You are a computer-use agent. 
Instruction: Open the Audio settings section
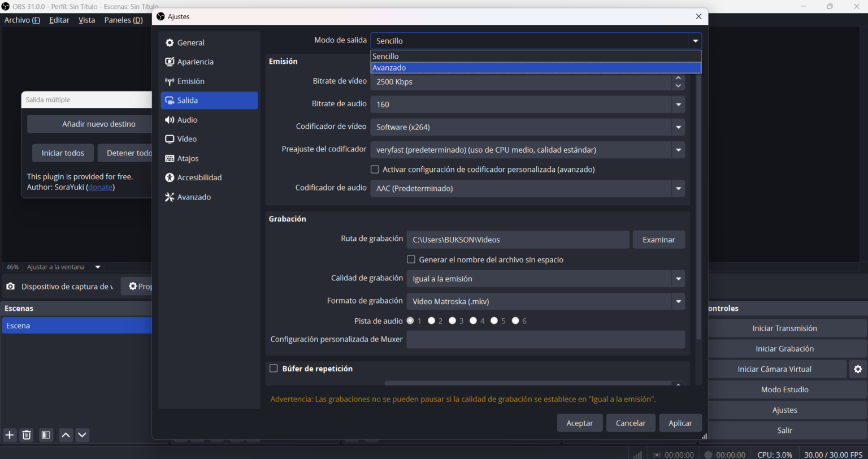click(187, 120)
